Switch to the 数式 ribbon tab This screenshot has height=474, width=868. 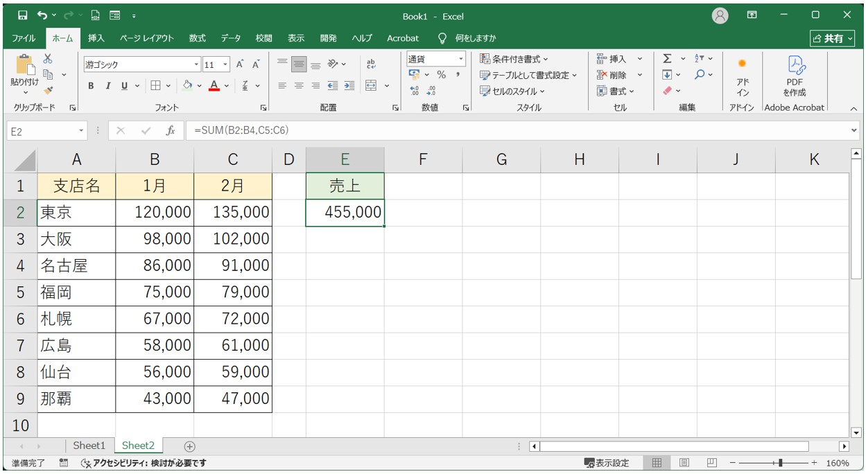pyautogui.click(x=198, y=38)
